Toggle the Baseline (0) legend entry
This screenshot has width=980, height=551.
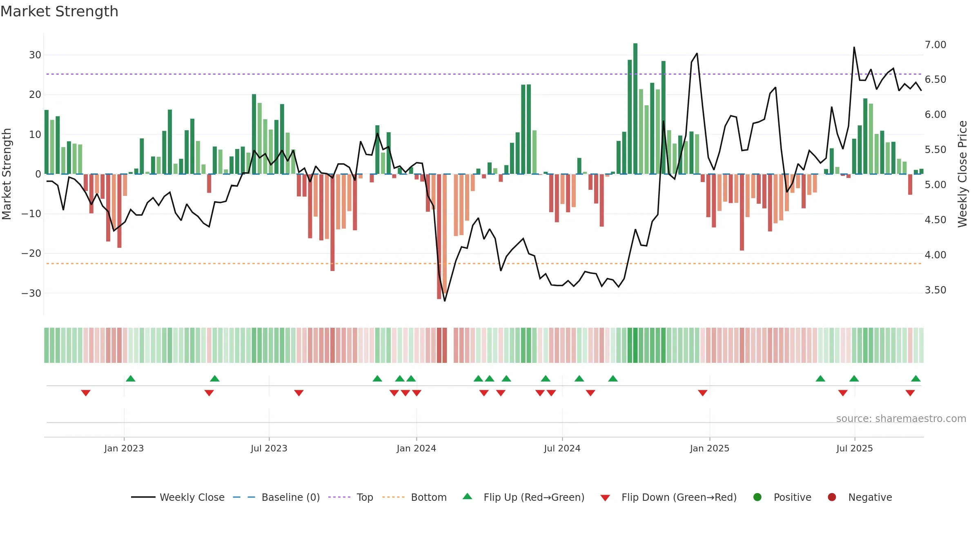276,497
